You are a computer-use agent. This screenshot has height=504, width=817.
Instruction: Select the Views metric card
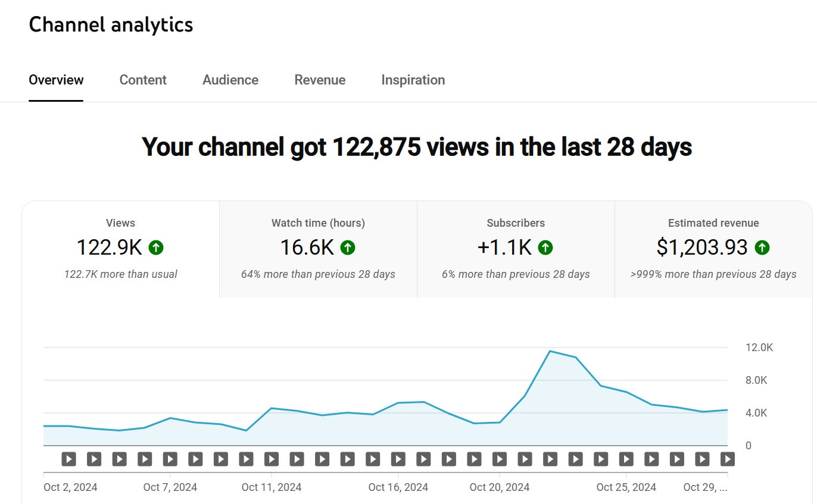(x=121, y=249)
